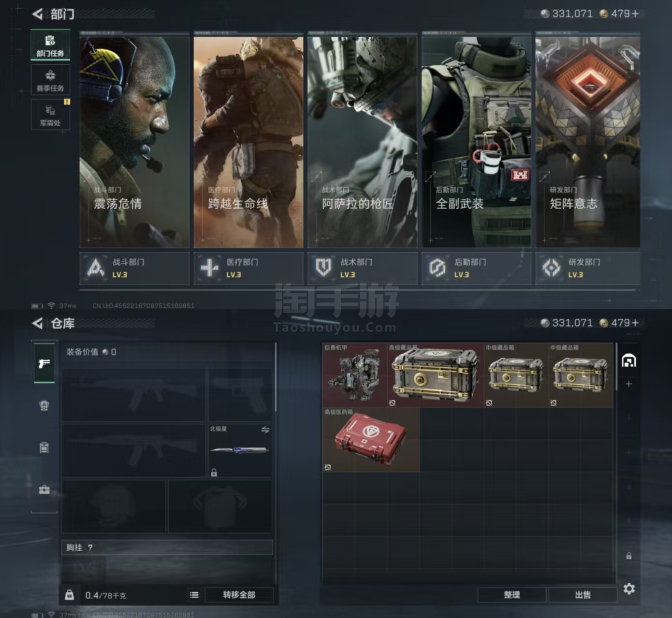Click the swap arrows on 北极星 slot
Screen dimensions: 672x618
point(265,430)
